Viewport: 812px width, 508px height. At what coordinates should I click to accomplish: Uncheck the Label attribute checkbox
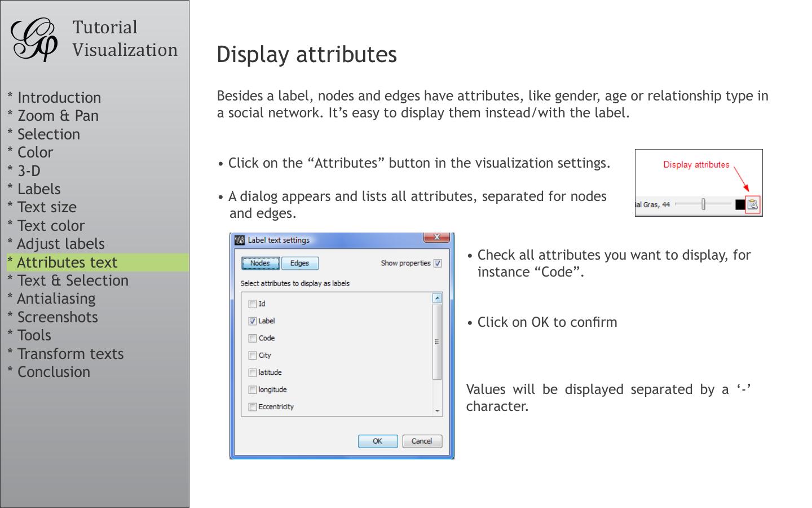[253, 321]
